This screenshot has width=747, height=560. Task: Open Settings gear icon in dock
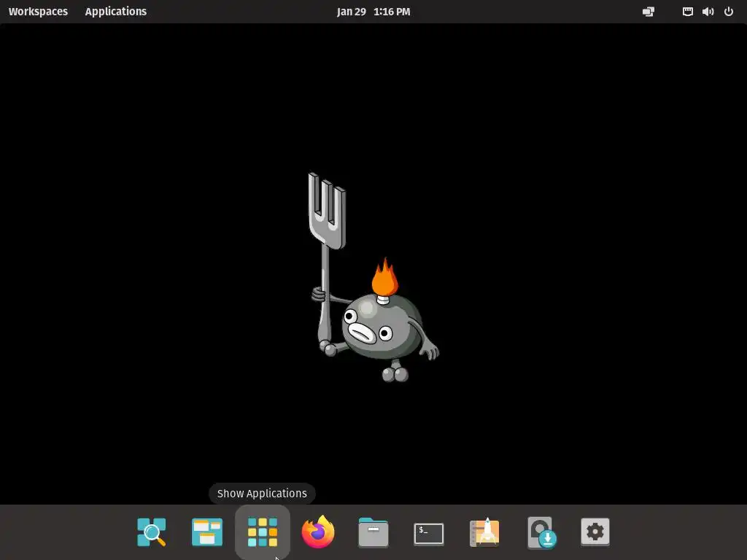(x=595, y=532)
